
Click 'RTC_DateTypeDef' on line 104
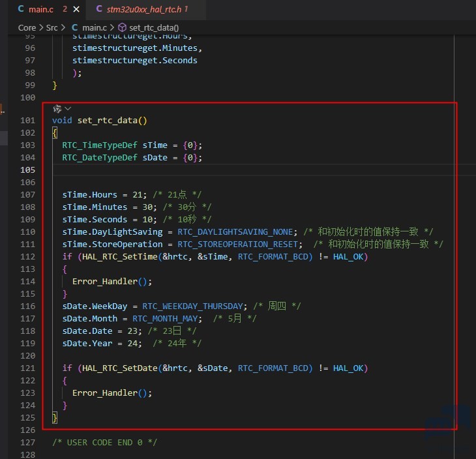click(100, 158)
